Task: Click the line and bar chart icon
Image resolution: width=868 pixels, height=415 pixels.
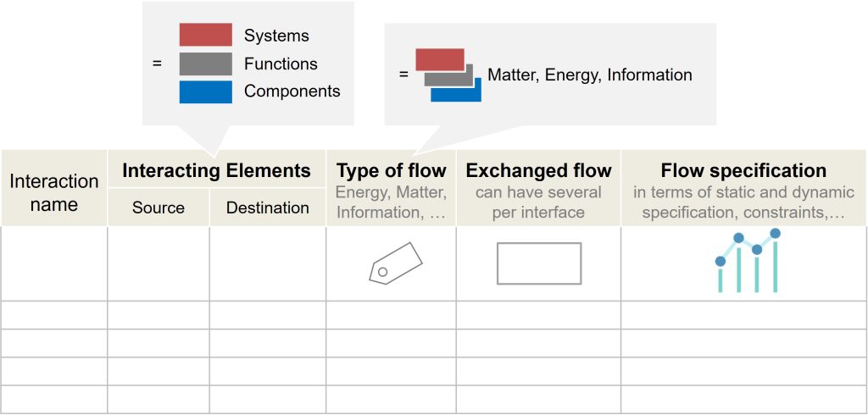Action: (748, 261)
